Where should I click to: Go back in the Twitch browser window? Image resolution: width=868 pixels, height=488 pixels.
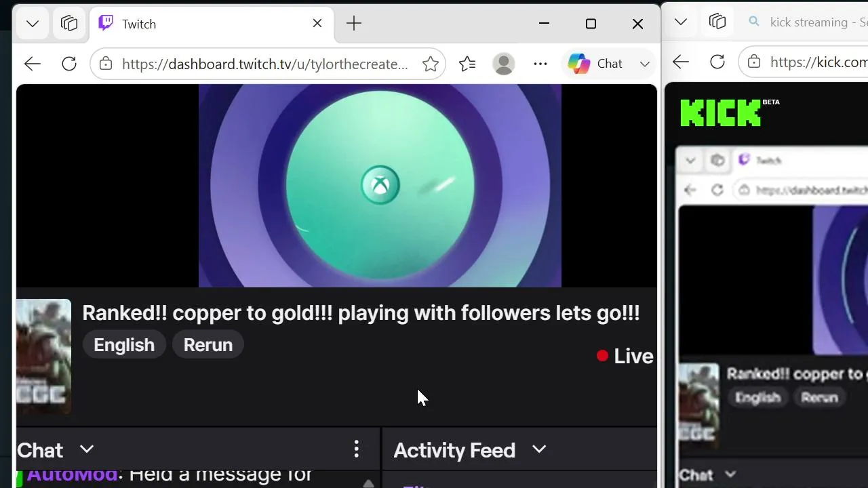(33, 64)
